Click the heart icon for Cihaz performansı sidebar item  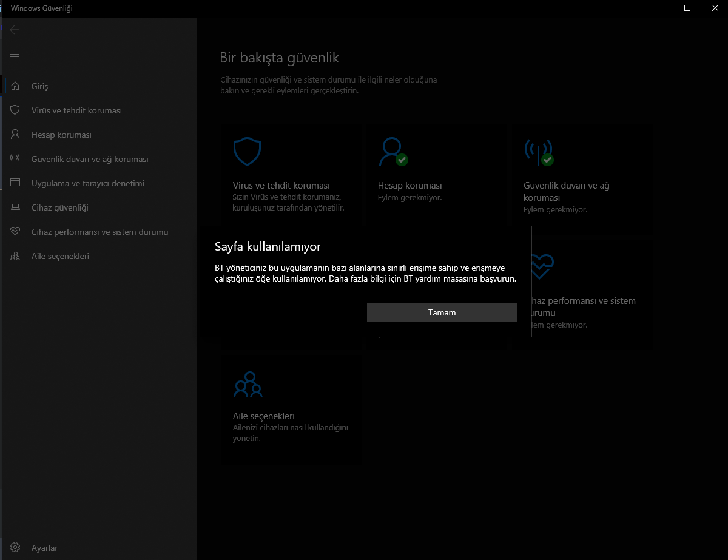pos(15,232)
